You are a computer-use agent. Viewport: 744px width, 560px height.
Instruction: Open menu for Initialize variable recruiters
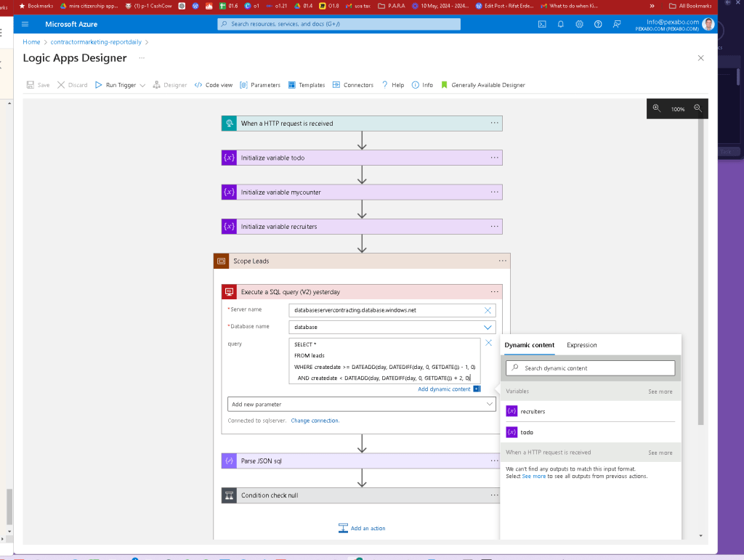pyautogui.click(x=494, y=226)
